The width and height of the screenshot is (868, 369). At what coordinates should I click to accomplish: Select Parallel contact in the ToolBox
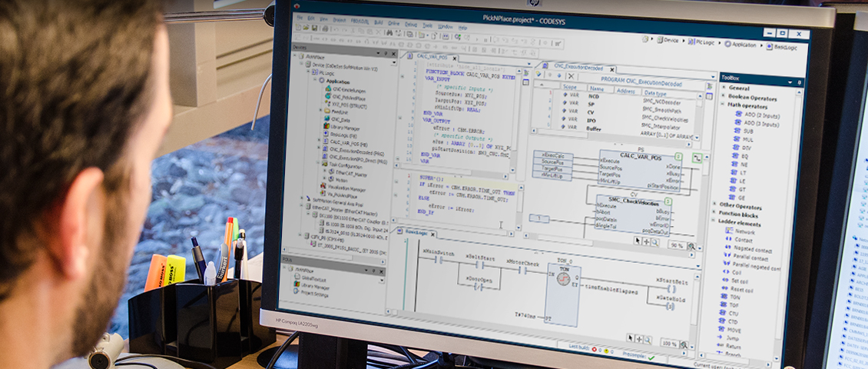tap(745, 258)
